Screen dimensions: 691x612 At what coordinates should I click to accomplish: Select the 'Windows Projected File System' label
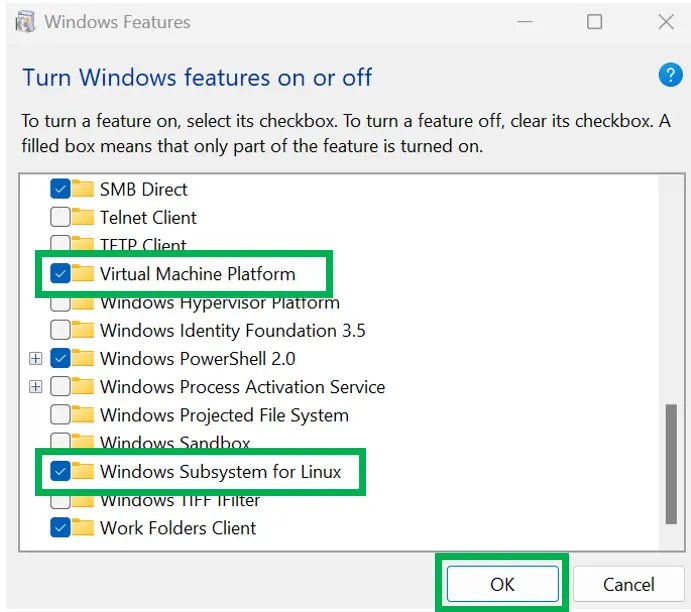click(x=224, y=415)
